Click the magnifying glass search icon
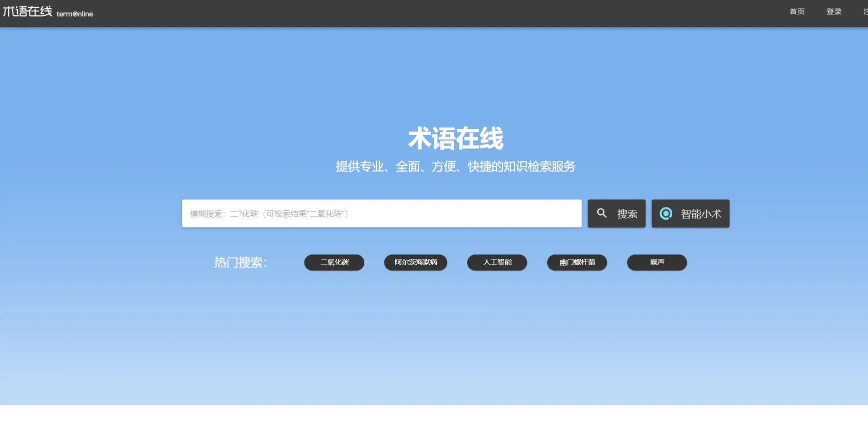The height and width of the screenshot is (437, 868). point(602,213)
